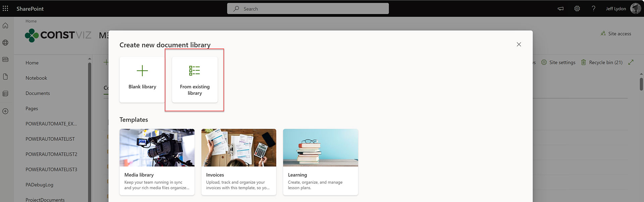Open ProjectDocuments nav item
This screenshot has width=644, height=202.
[x=45, y=200]
